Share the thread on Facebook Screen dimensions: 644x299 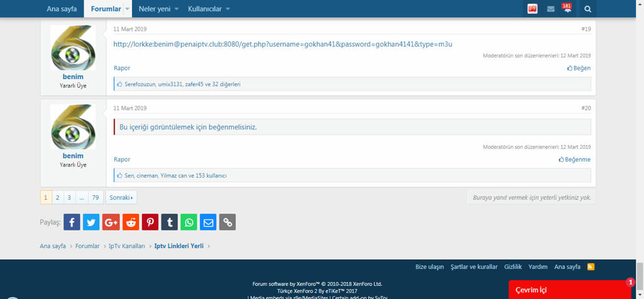coord(72,222)
